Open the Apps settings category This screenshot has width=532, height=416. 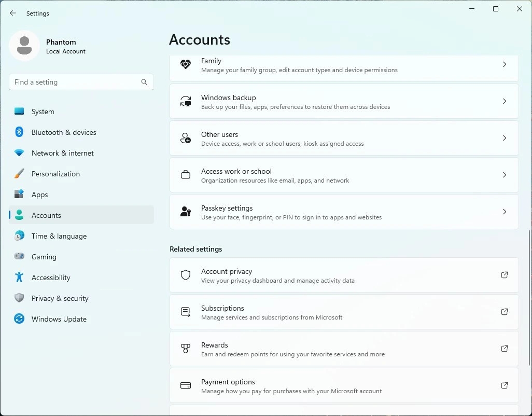[39, 195]
